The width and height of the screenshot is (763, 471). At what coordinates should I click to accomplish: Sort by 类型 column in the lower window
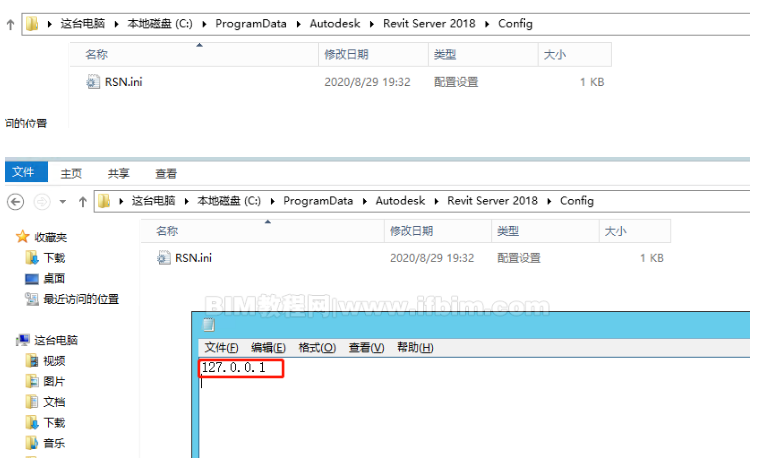pos(545,231)
